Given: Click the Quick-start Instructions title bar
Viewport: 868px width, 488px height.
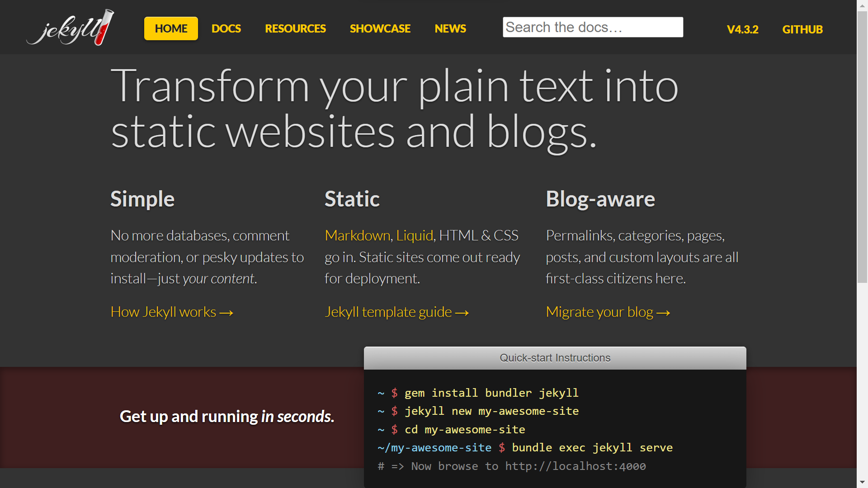Looking at the screenshot, I should (x=555, y=358).
